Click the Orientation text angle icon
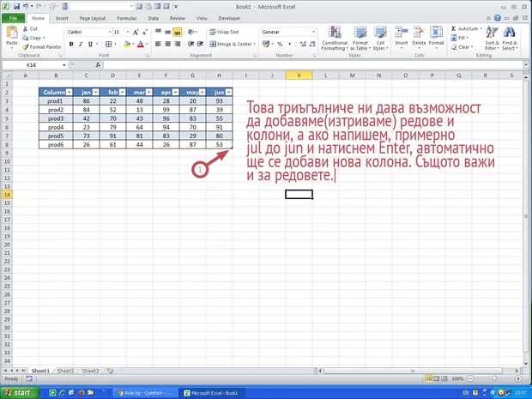 click(x=191, y=33)
